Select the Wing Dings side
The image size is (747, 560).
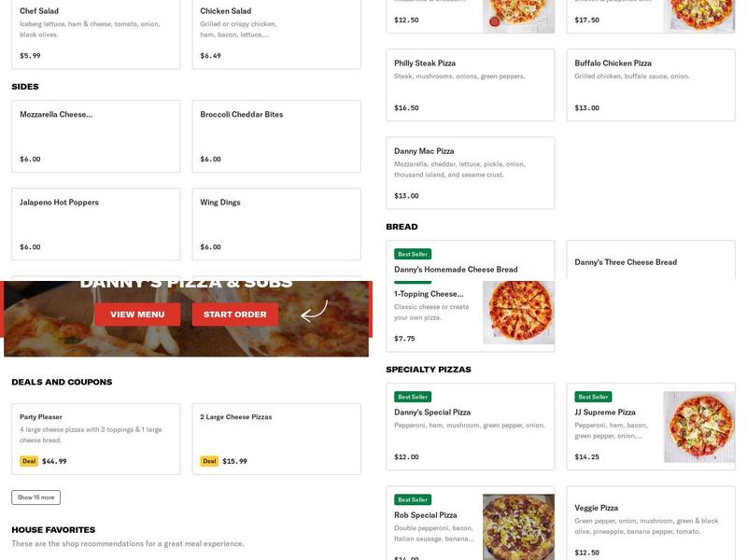pos(274,224)
